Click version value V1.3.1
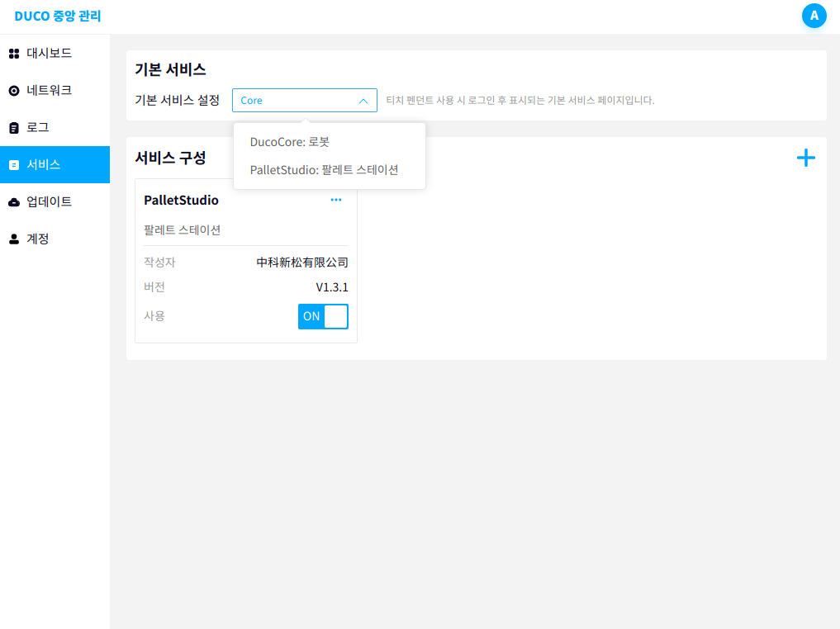The height and width of the screenshot is (629, 840). click(x=331, y=287)
